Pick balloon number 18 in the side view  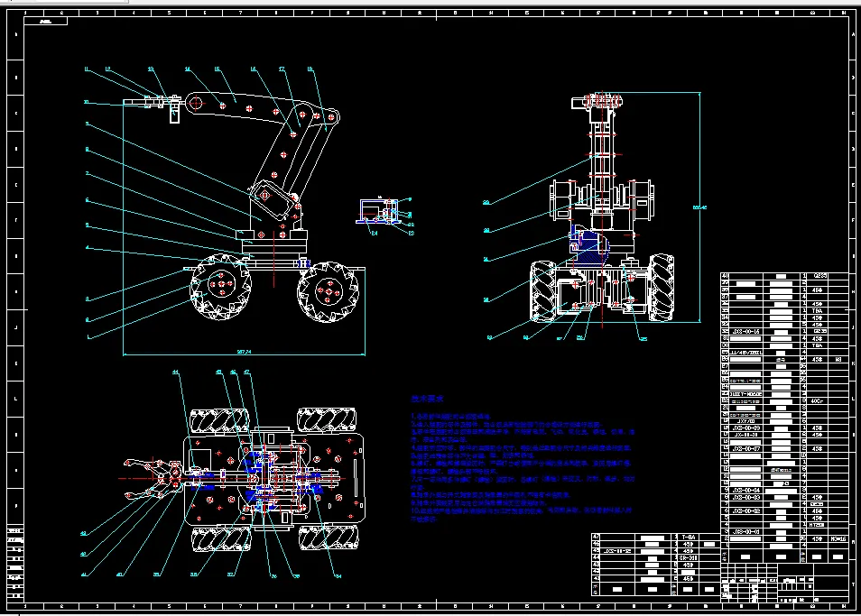coord(310,69)
